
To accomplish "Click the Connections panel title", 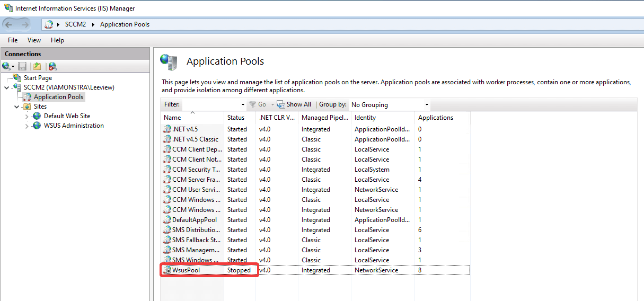I will 23,54.
